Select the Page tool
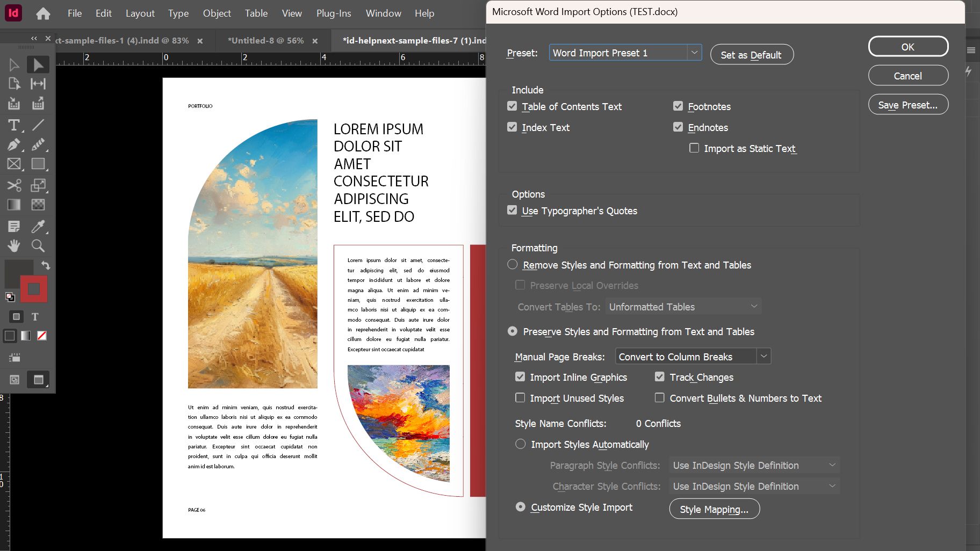This screenshot has width=980, height=551. click(14, 84)
